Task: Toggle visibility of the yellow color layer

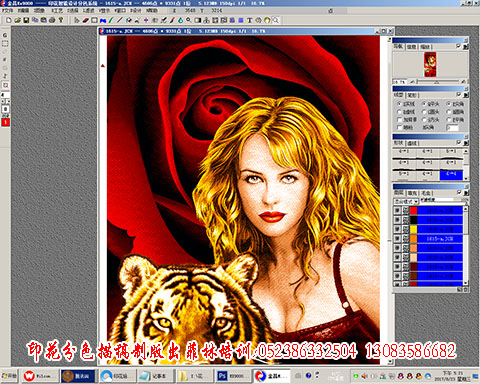Action: (x=397, y=229)
